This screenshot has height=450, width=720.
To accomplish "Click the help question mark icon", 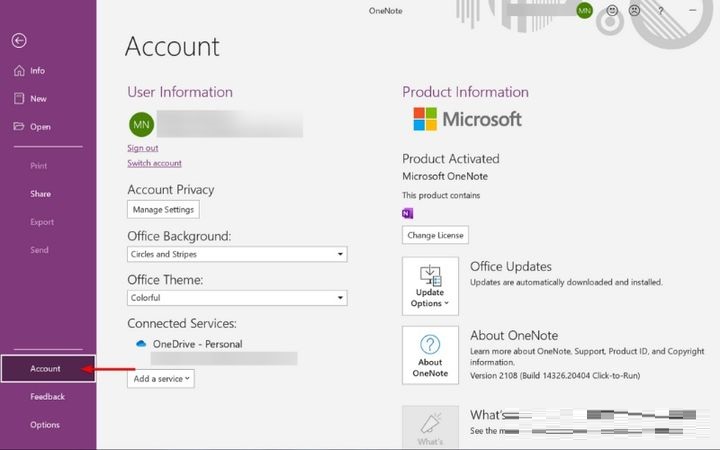I will click(660, 11).
